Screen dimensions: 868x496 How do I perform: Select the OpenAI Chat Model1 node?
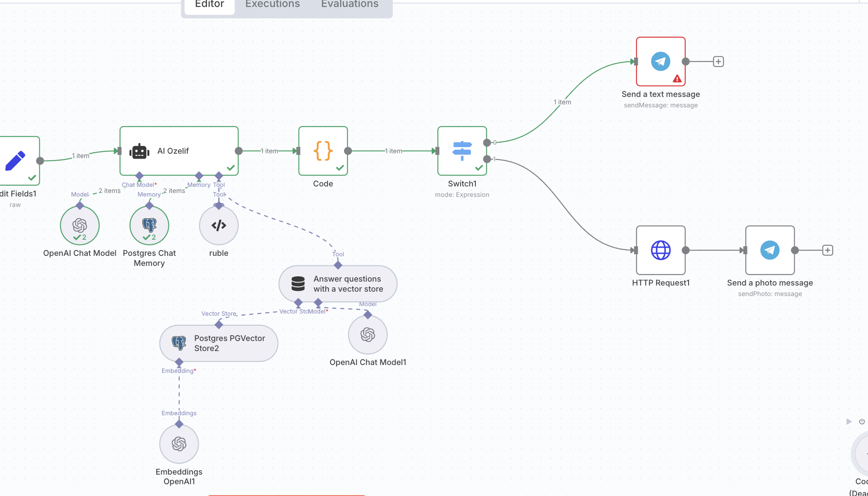(368, 334)
